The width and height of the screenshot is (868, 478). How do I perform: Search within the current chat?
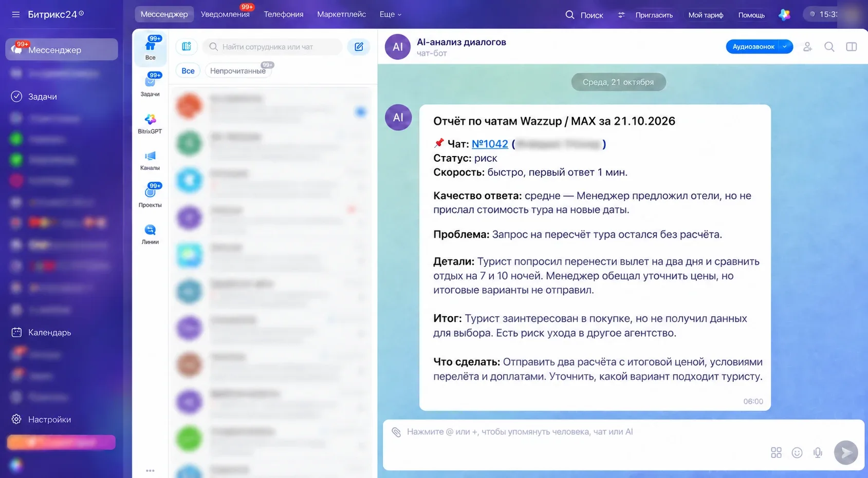(x=829, y=47)
